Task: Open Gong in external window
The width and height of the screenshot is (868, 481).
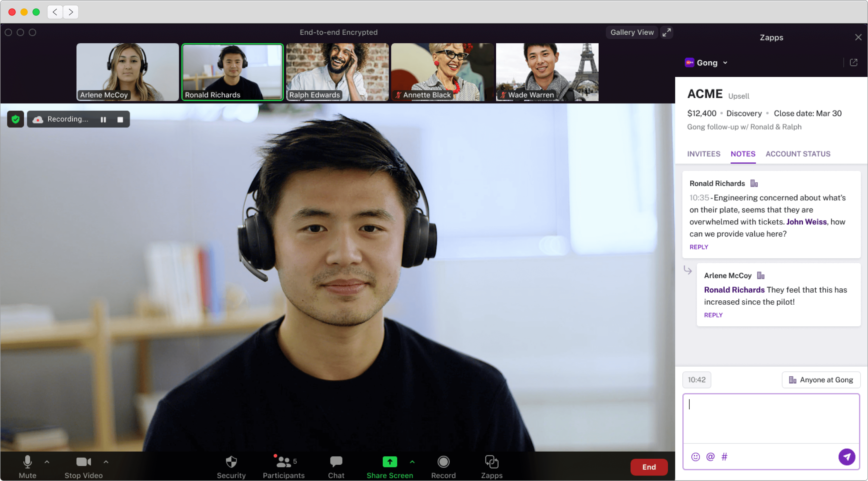Action: click(x=854, y=62)
